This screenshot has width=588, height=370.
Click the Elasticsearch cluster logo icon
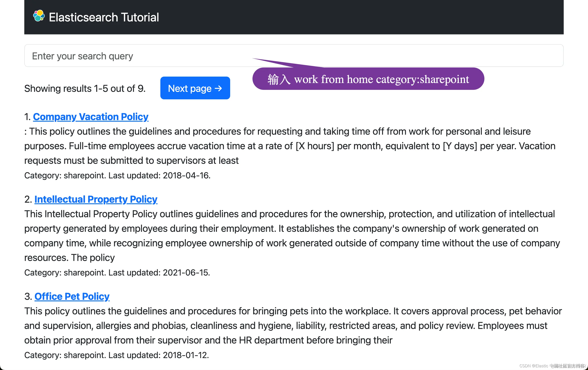[39, 16]
